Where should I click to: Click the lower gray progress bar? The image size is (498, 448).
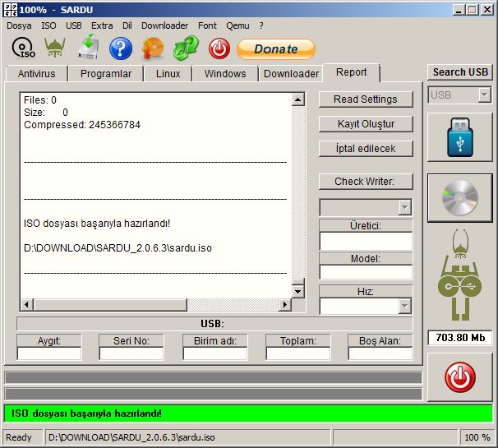click(x=214, y=394)
